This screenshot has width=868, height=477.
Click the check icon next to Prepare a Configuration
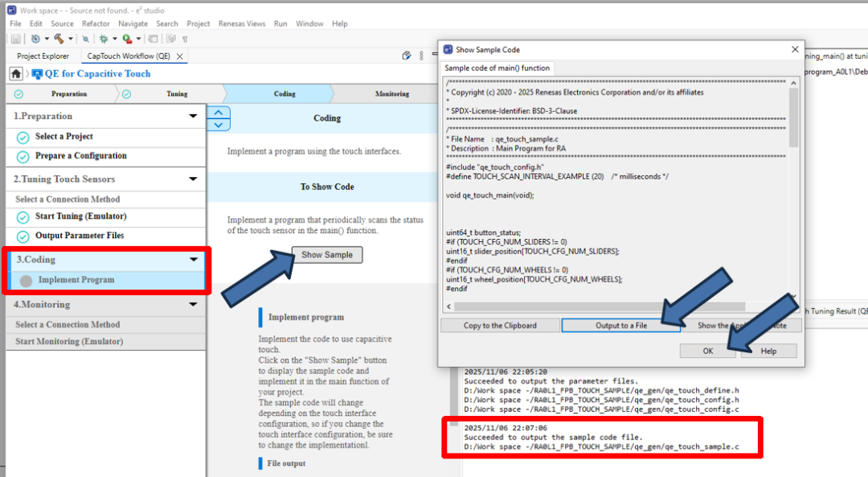pos(23,157)
